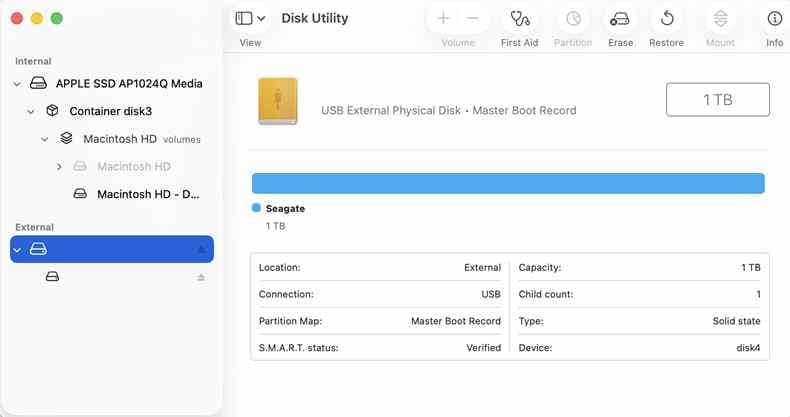This screenshot has height=417, width=790.
Task: Close the Disk Utility window
Action: click(x=17, y=19)
